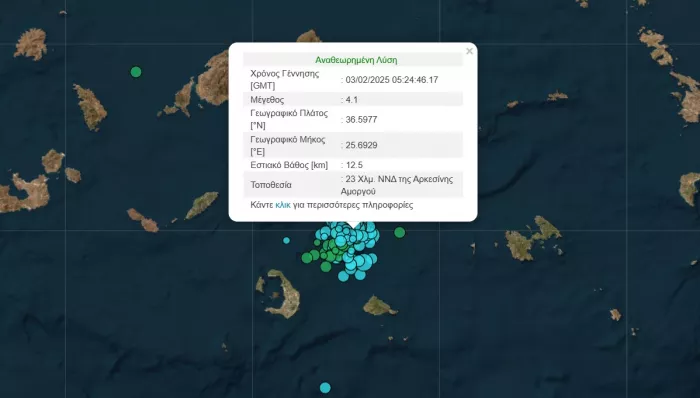The width and height of the screenshot is (700, 398).
Task: Click on Milos island at the left edge
Action: pyautogui.click(x=25, y=193)
